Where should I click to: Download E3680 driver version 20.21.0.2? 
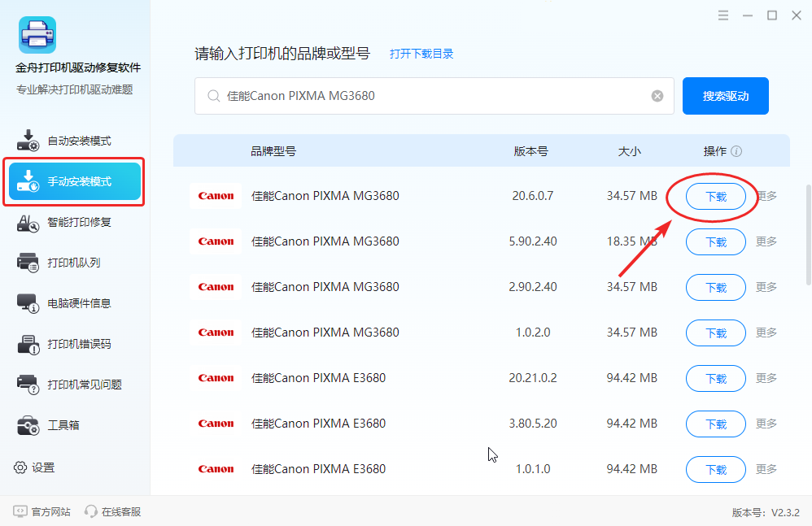pyautogui.click(x=716, y=379)
